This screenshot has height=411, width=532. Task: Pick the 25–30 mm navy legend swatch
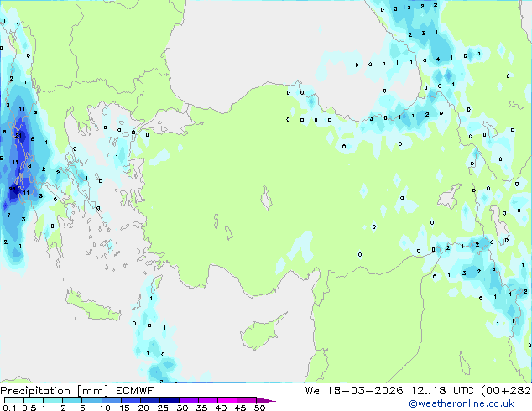coord(169,400)
